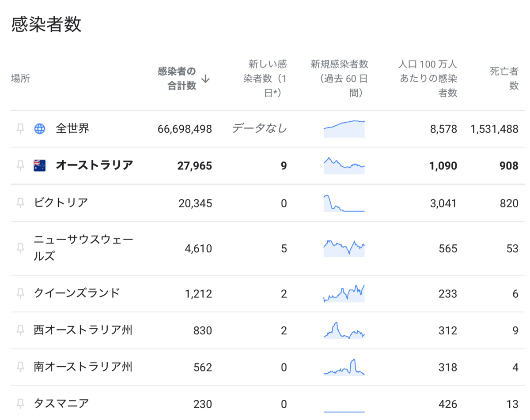Pin the クイーンズランド row
This screenshot has width=530, height=420.
click(x=20, y=293)
